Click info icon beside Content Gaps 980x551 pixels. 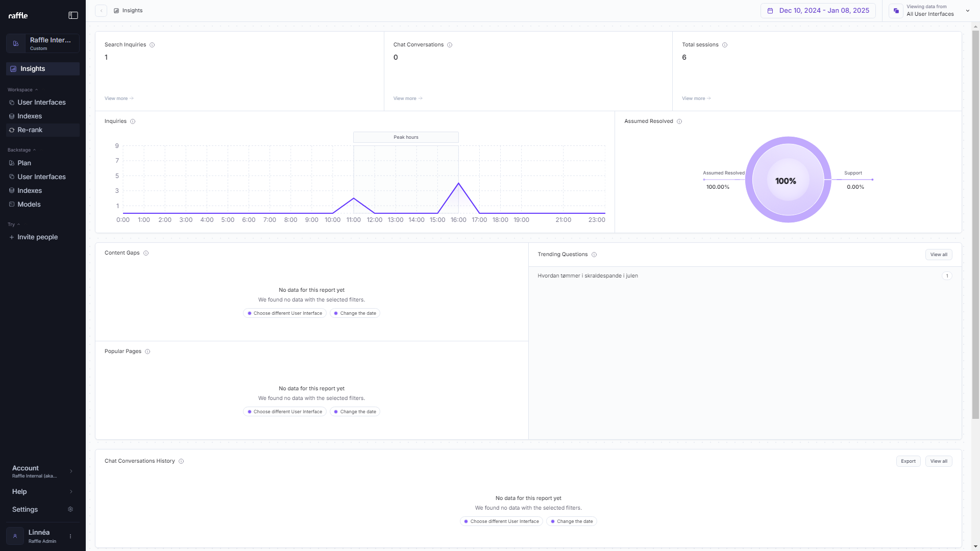pyautogui.click(x=146, y=253)
